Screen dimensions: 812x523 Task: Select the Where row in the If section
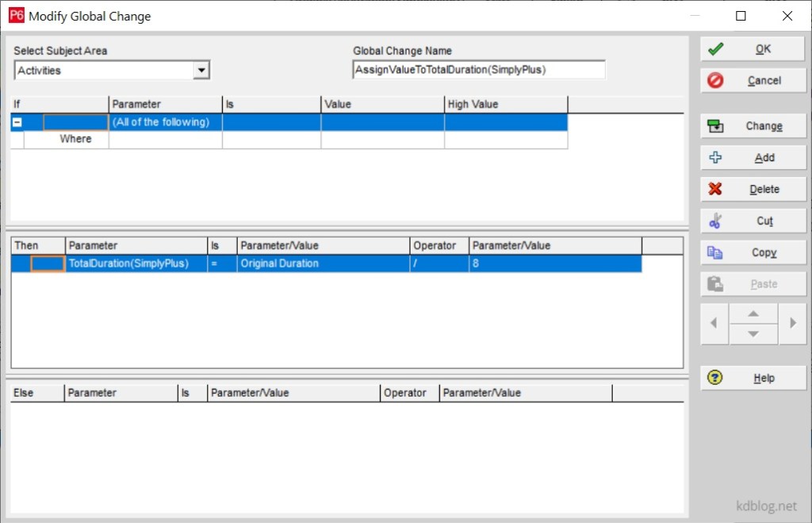click(76, 138)
